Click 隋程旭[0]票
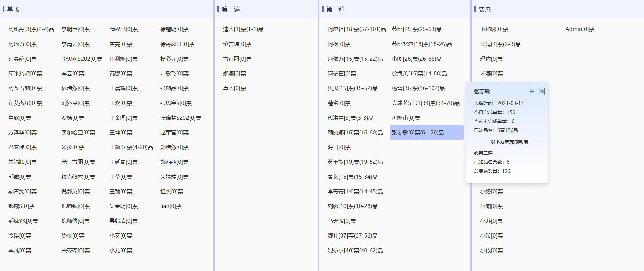Image resolution: width=644 pixels, height=271 pixels. (124, 29)
